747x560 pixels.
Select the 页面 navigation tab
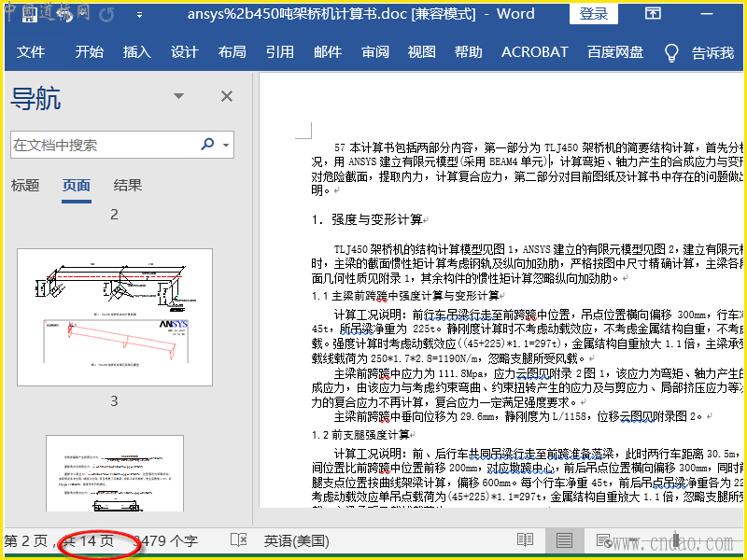[77, 185]
